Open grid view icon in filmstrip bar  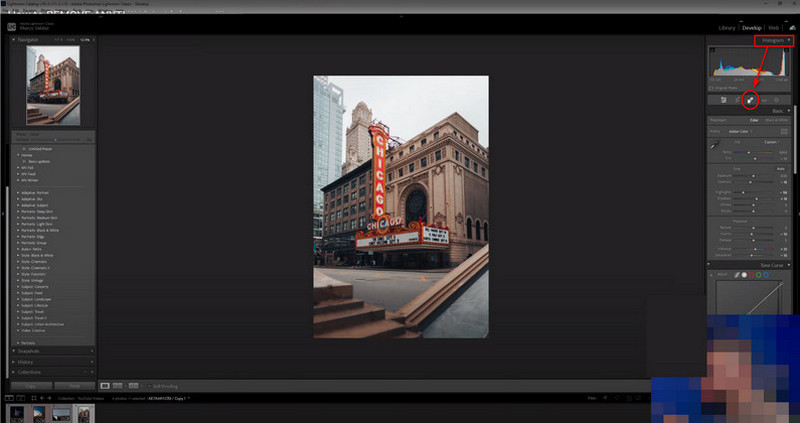coord(34,398)
